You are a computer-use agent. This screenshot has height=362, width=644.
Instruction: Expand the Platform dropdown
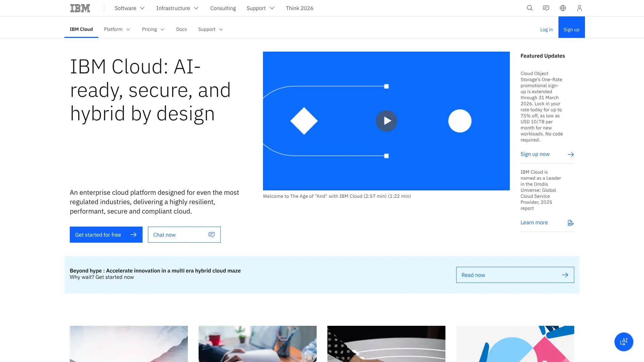(117, 29)
